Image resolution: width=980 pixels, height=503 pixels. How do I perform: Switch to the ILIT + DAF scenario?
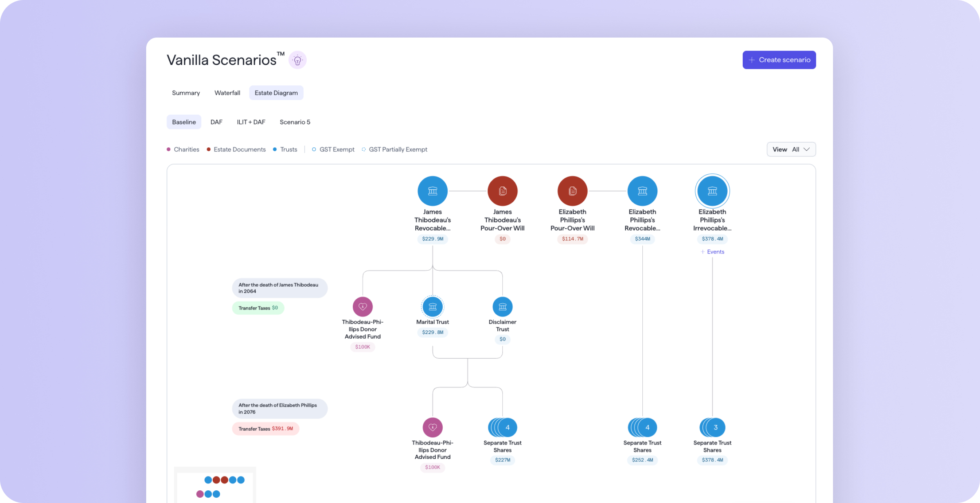[x=251, y=122]
